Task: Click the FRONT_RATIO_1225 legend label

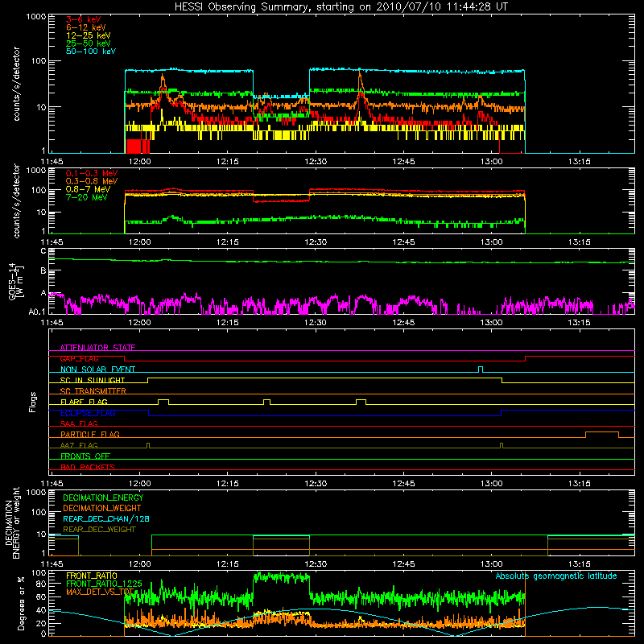Action: tap(105, 584)
